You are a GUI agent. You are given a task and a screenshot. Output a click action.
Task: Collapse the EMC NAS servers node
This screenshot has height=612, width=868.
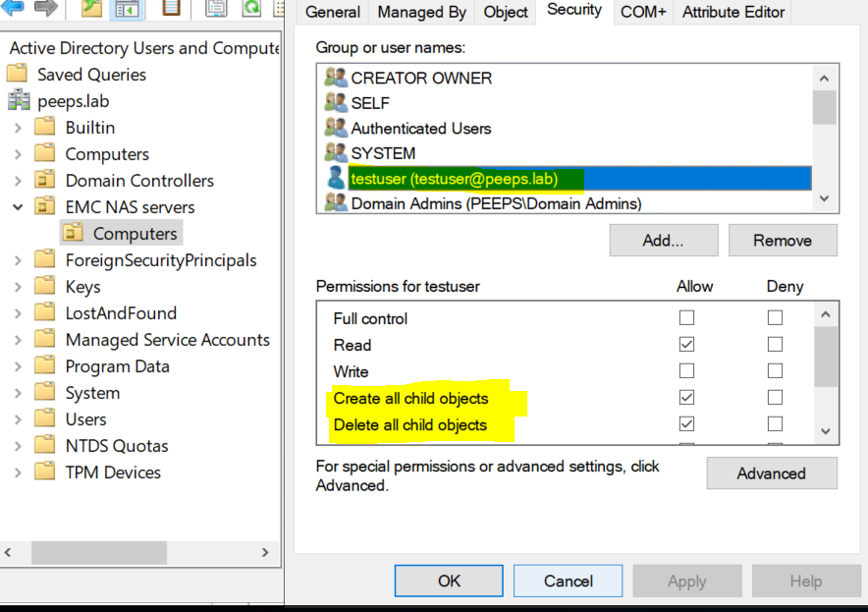point(18,207)
